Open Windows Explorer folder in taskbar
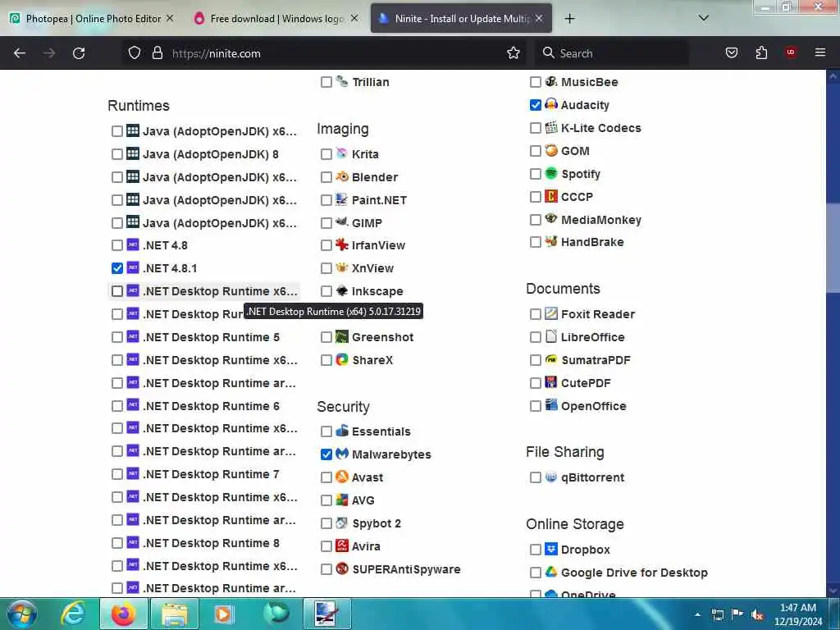Image resolution: width=840 pixels, height=630 pixels. pyautogui.click(x=174, y=614)
